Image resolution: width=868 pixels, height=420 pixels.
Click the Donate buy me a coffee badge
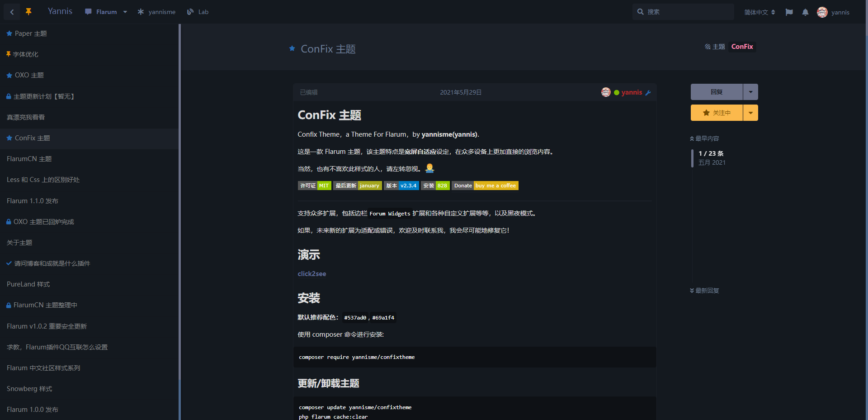(485, 186)
